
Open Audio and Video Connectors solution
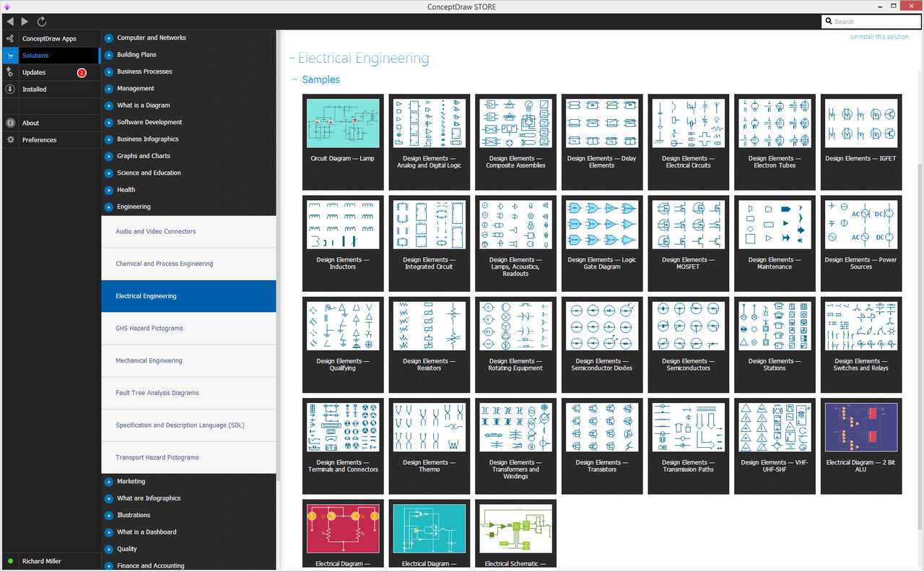[x=188, y=232]
